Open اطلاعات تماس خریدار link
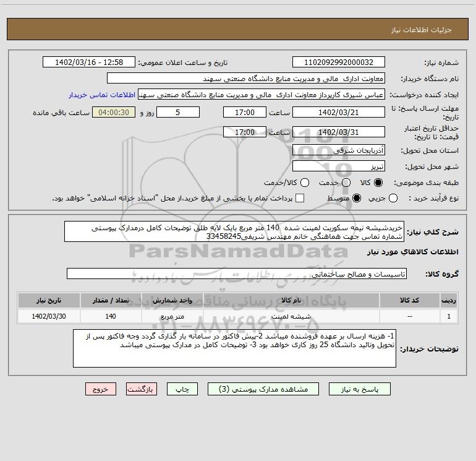This screenshot has width=476, height=461. [x=102, y=95]
